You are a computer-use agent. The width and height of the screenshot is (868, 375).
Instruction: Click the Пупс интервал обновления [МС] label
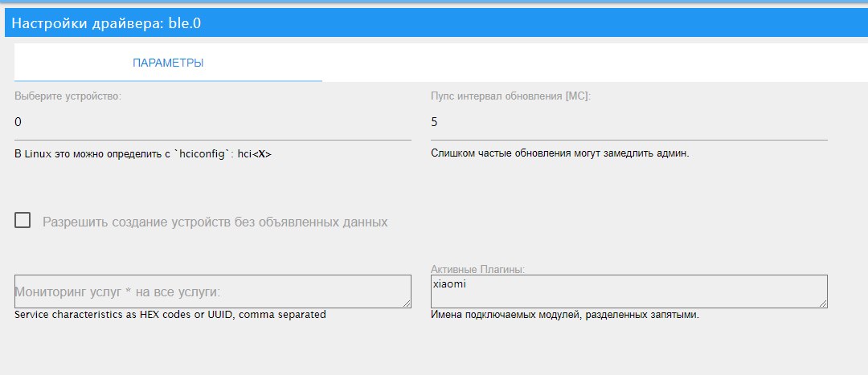click(x=510, y=96)
